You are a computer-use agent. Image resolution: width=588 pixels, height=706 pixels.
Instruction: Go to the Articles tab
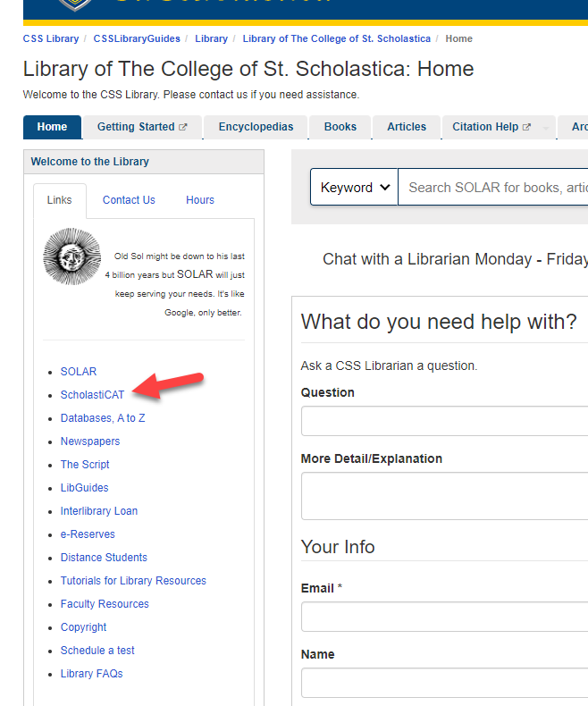(x=407, y=127)
